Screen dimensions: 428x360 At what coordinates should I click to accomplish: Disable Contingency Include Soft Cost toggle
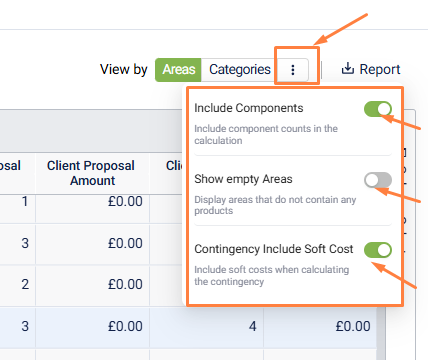[378, 250]
